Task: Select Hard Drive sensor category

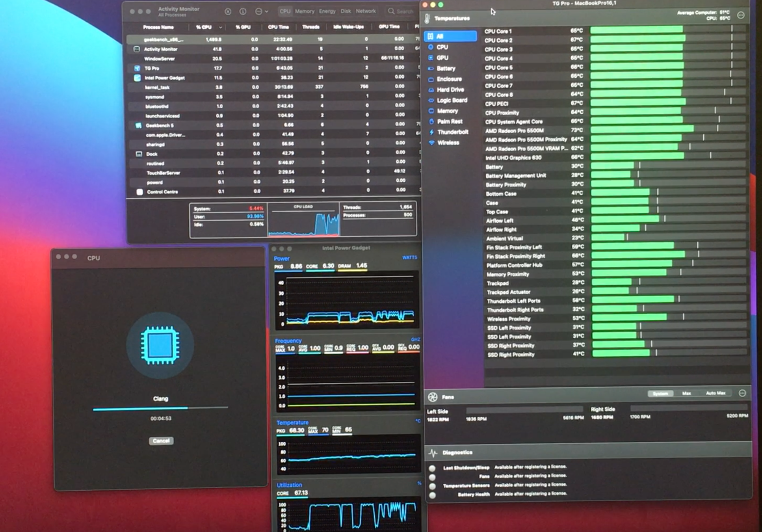Action: 450,89
